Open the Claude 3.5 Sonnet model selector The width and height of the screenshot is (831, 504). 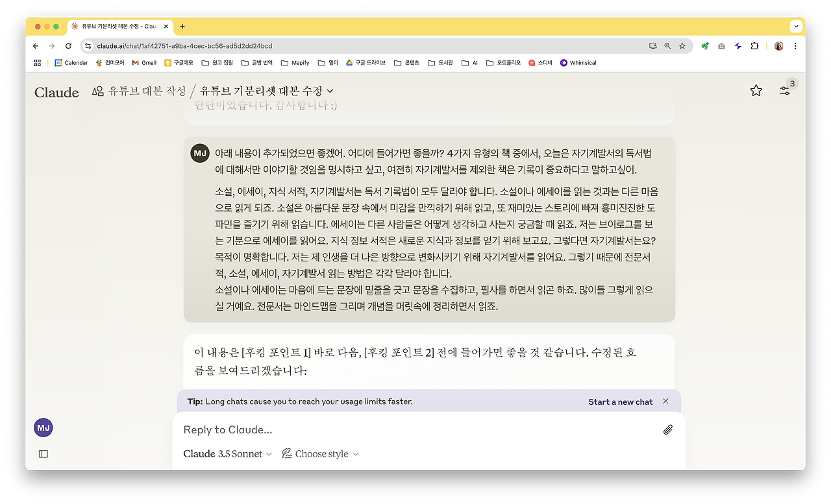pyautogui.click(x=227, y=453)
